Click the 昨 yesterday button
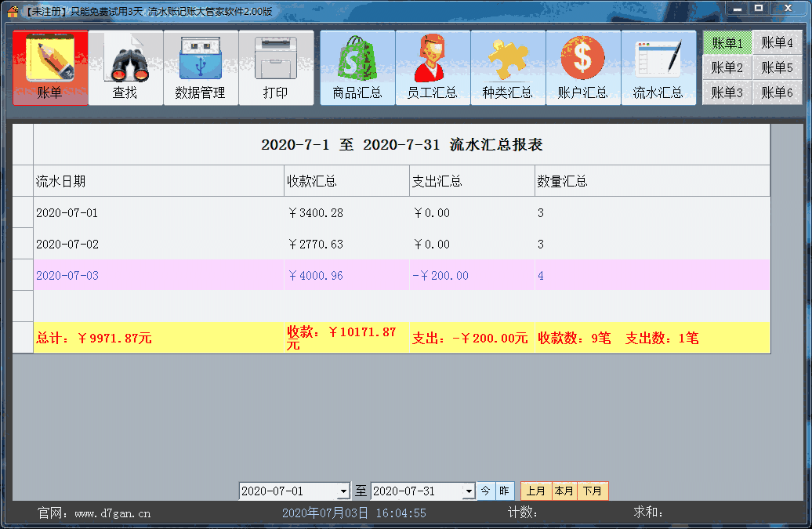This screenshot has width=812, height=529. (x=504, y=491)
